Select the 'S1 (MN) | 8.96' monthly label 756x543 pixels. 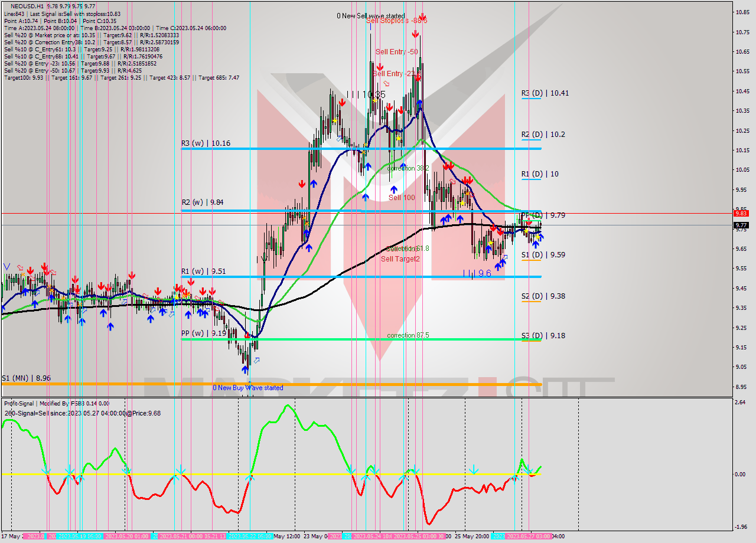26,378
